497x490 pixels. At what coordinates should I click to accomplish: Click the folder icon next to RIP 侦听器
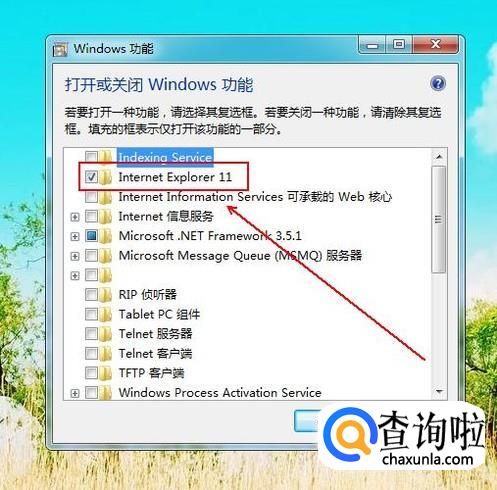coord(106,295)
